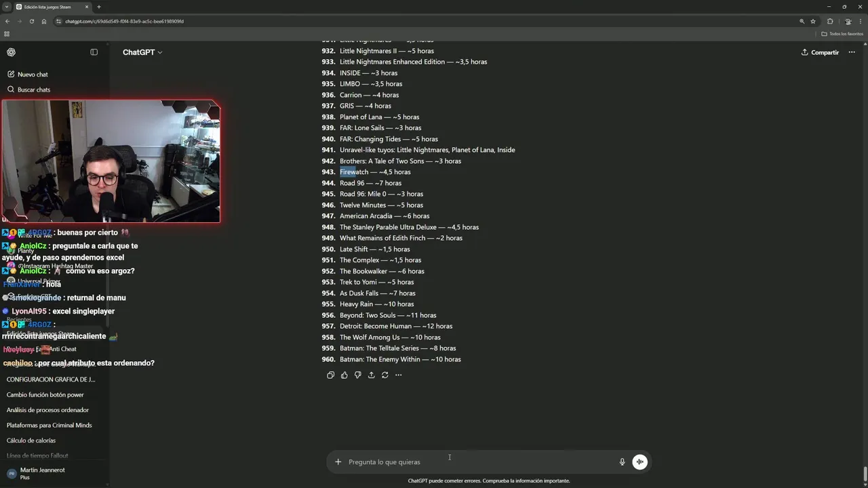
Task: Go forward with the browser forward arrow
Action: point(19,21)
